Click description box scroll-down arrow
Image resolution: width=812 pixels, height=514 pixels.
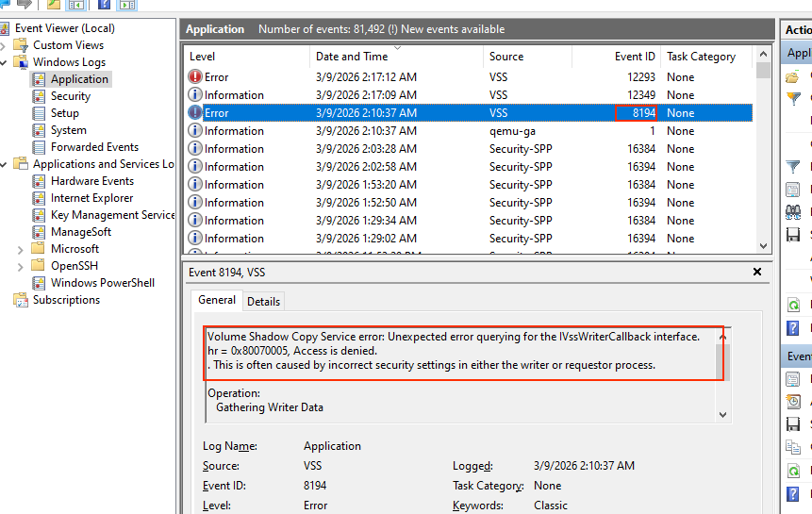point(723,415)
